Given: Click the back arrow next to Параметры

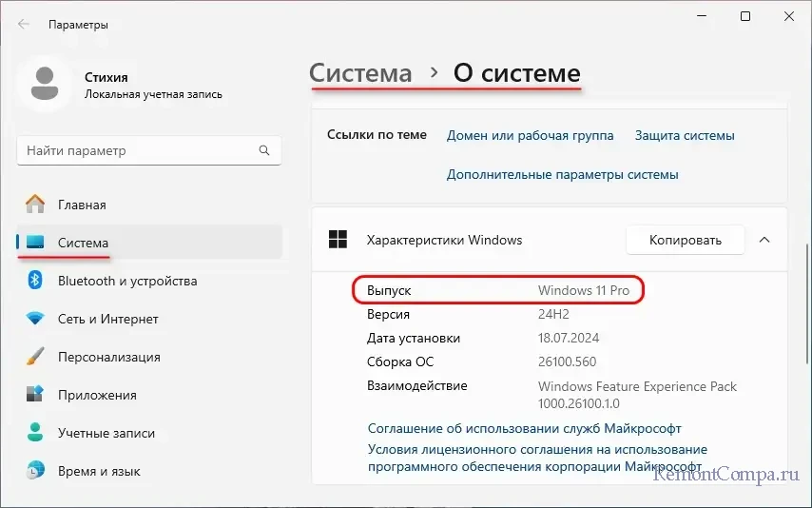Looking at the screenshot, I should click(24, 25).
